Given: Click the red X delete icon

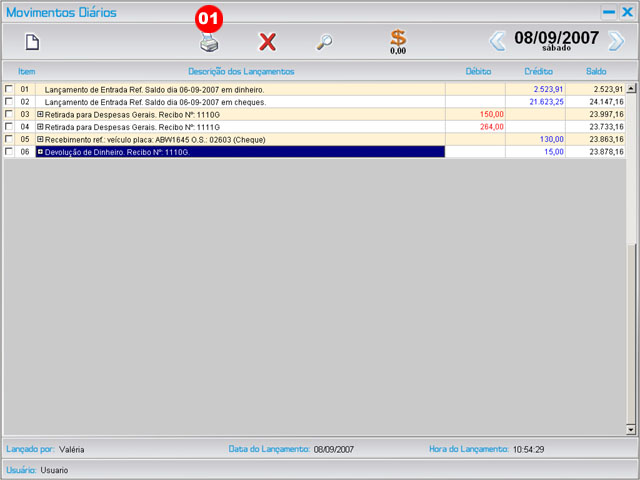Looking at the screenshot, I should [267, 42].
